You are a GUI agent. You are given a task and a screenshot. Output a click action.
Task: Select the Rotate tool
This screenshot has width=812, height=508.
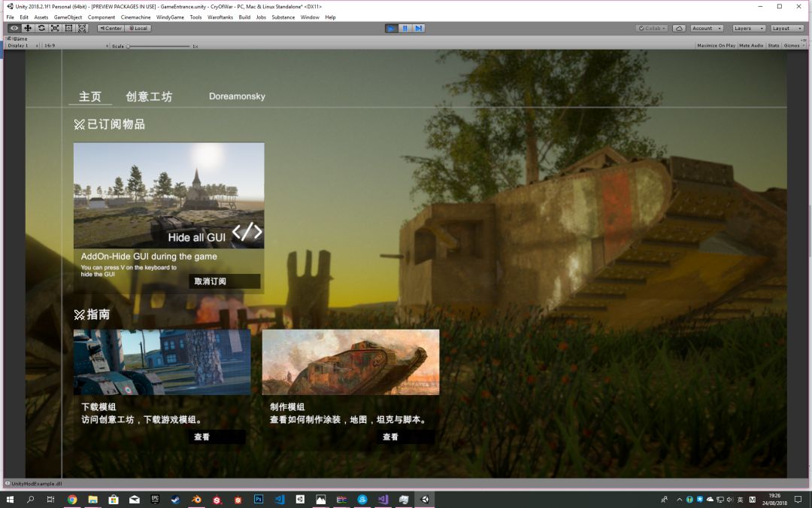click(x=41, y=28)
